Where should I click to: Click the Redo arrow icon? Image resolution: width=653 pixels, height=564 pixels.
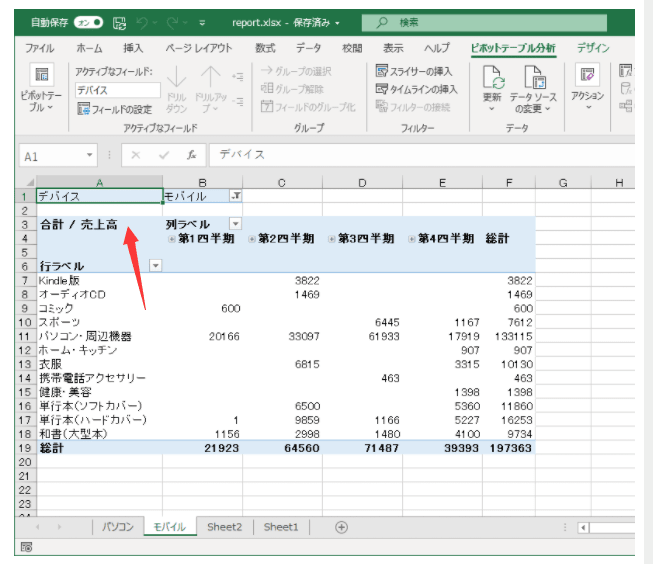coord(172,22)
